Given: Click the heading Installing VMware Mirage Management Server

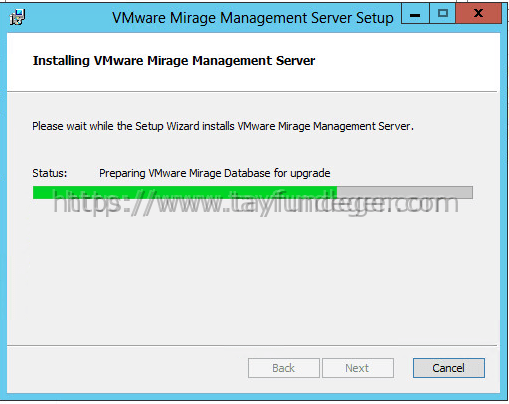Looking at the screenshot, I should [x=174, y=61].
